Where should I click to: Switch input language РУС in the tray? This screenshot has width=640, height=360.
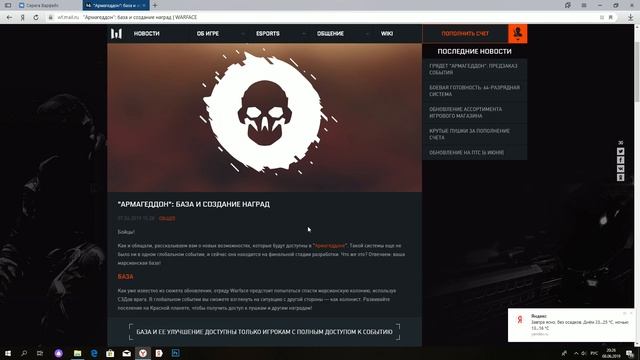tap(594, 353)
